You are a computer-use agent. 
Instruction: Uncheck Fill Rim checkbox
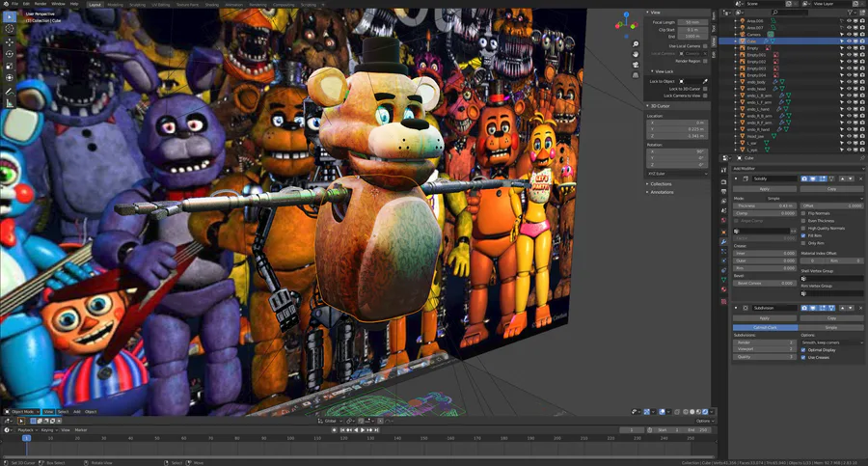(803, 235)
